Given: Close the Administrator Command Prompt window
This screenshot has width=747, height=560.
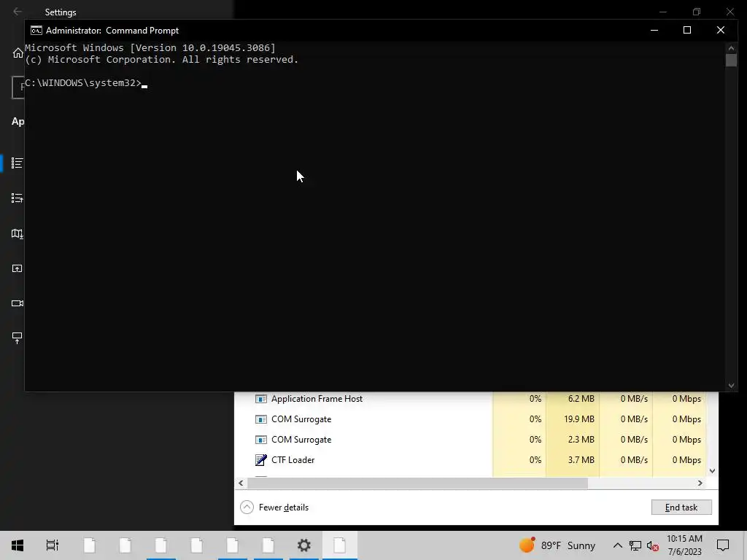Looking at the screenshot, I should [x=720, y=30].
